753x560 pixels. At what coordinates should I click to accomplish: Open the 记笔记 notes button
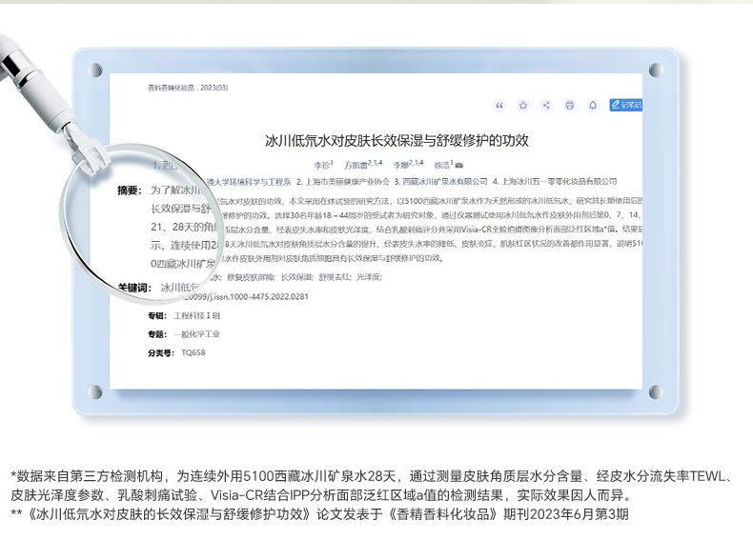pyautogui.click(x=626, y=105)
